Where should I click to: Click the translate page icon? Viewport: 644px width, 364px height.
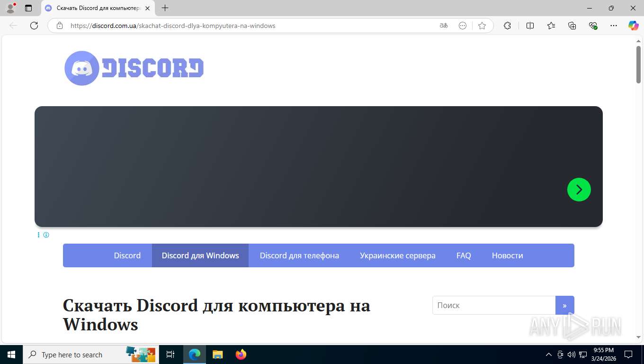tap(444, 26)
